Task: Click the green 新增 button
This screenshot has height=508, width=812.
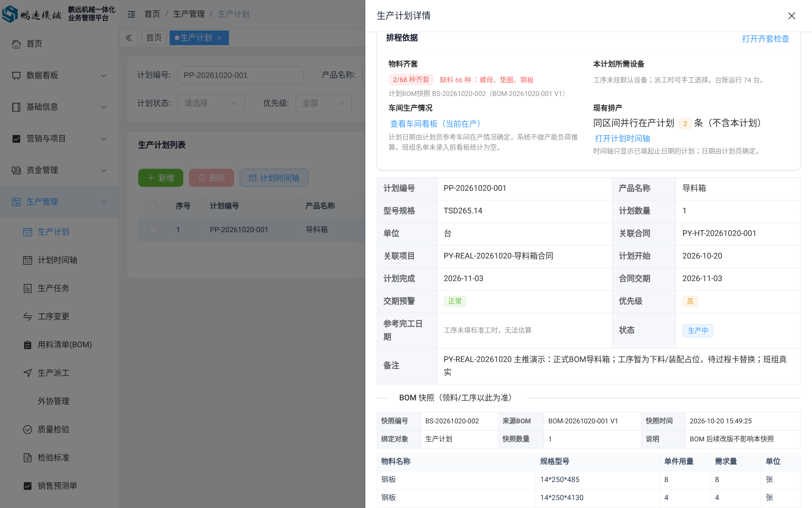Action: (161, 178)
